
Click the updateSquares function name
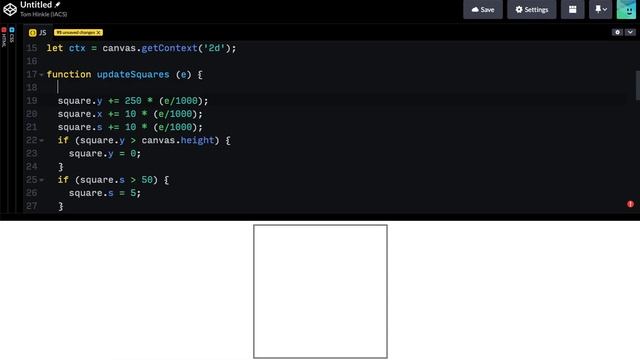coord(133,74)
